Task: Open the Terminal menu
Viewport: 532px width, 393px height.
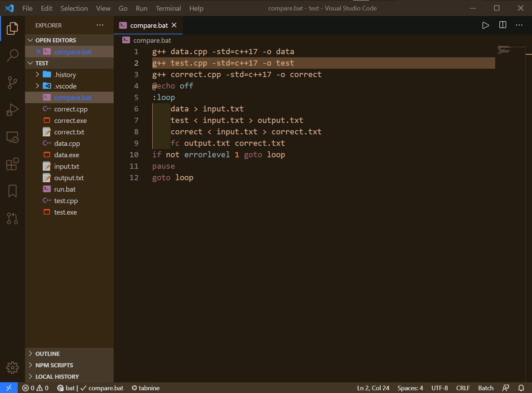Action: pos(168,8)
